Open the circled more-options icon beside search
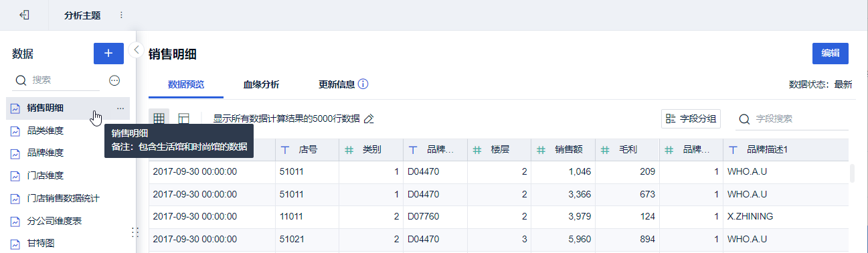This screenshot has width=868, height=253. pos(114,80)
